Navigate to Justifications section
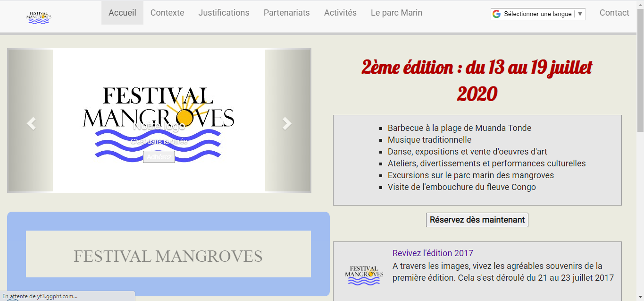This screenshot has height=301, width=644. pos(224,13)
